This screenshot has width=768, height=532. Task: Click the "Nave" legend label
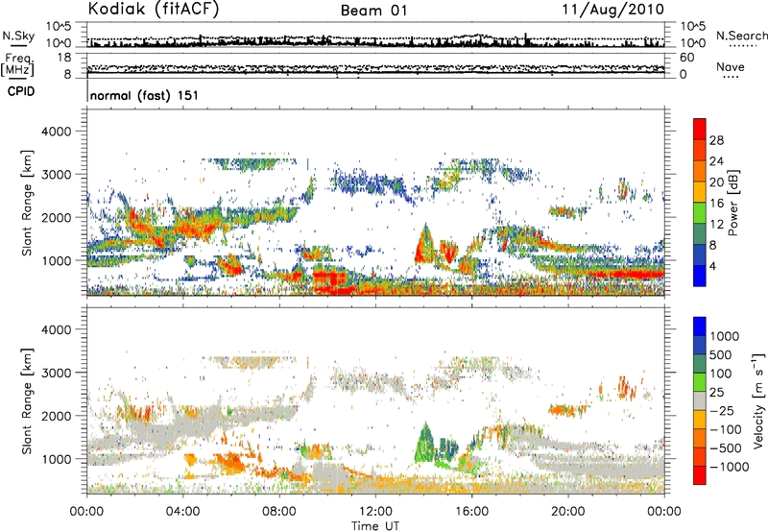[730, 66]
